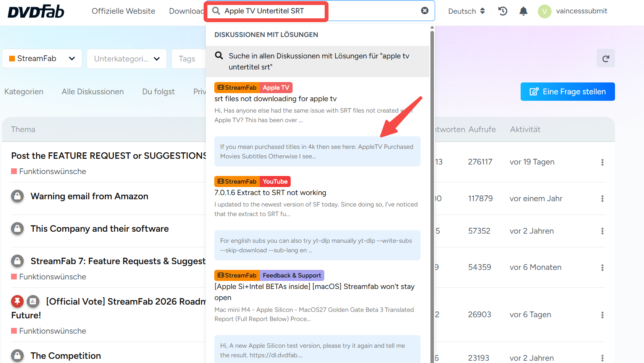This screenshot has height=363, width=644.
Task: Search all discussions with solutions suggestion
Action: pos(317,61)
